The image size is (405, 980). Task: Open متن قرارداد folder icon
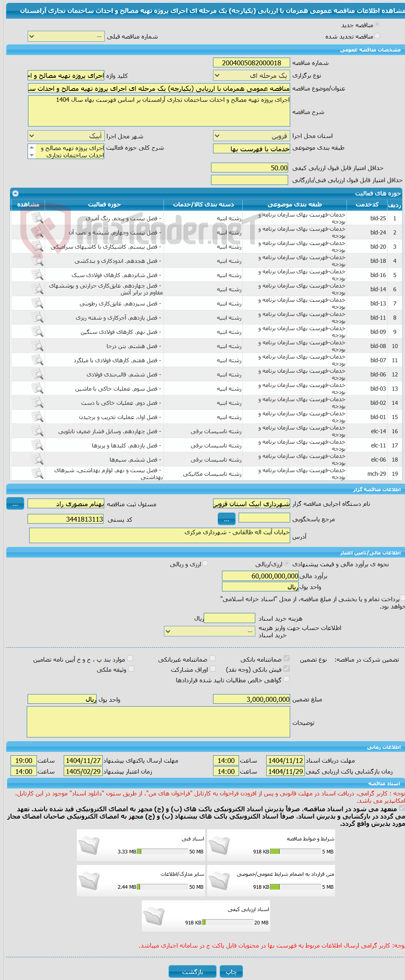click(x=219, y=881)
